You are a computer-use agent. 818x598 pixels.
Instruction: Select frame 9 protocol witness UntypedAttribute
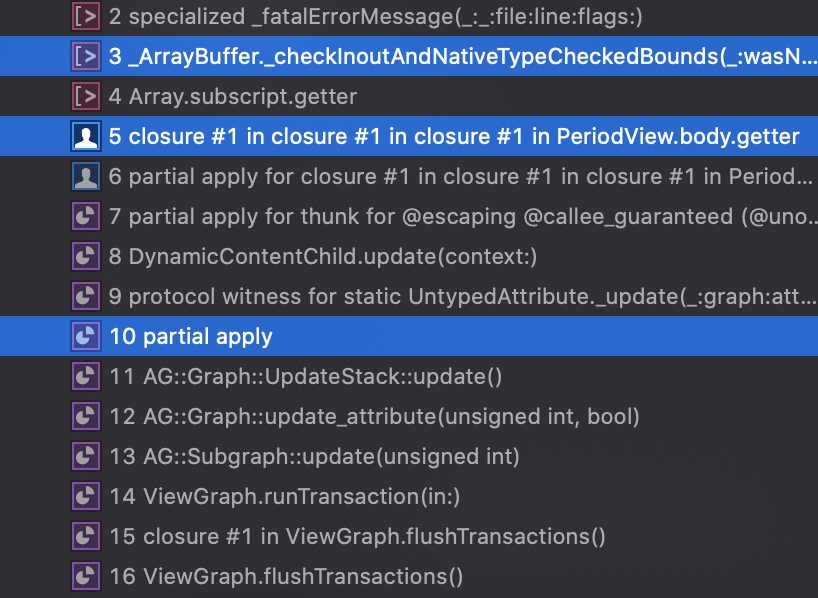(460, 297)
